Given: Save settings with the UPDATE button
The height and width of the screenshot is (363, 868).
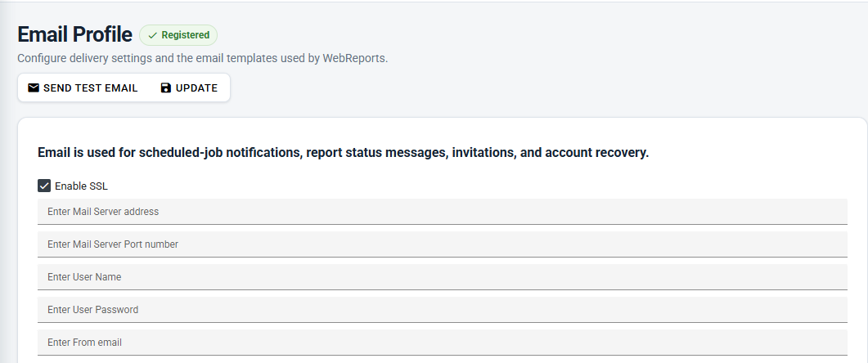Looking at the screenshot, I should (x=189, y=88).
